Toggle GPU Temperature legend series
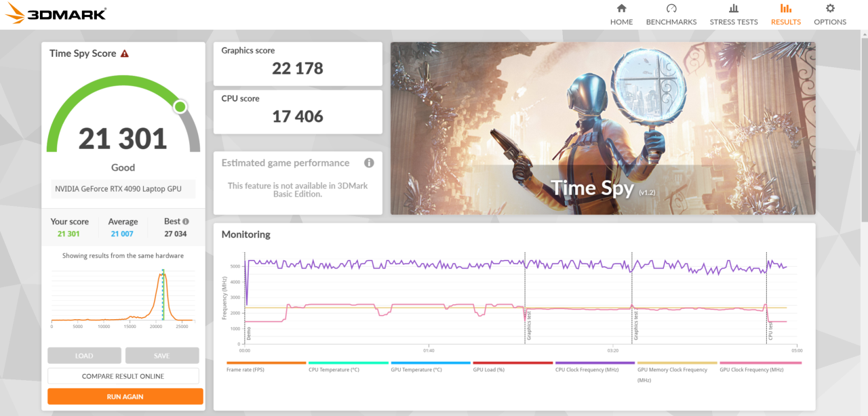The width and height of the screenshot is (868, 416). coord(431,367)
